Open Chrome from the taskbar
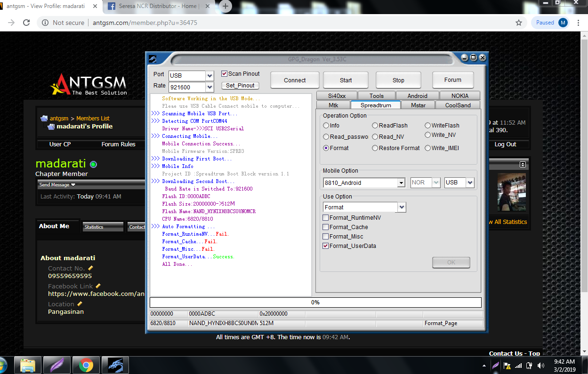588x374 pixels. 86,365
